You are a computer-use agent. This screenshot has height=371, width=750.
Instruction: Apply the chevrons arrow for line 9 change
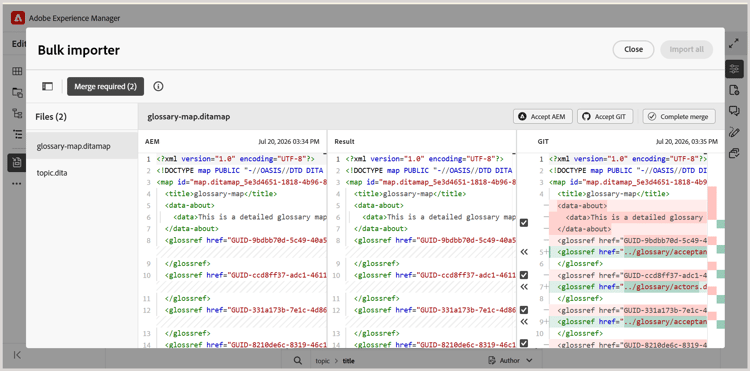524,322
